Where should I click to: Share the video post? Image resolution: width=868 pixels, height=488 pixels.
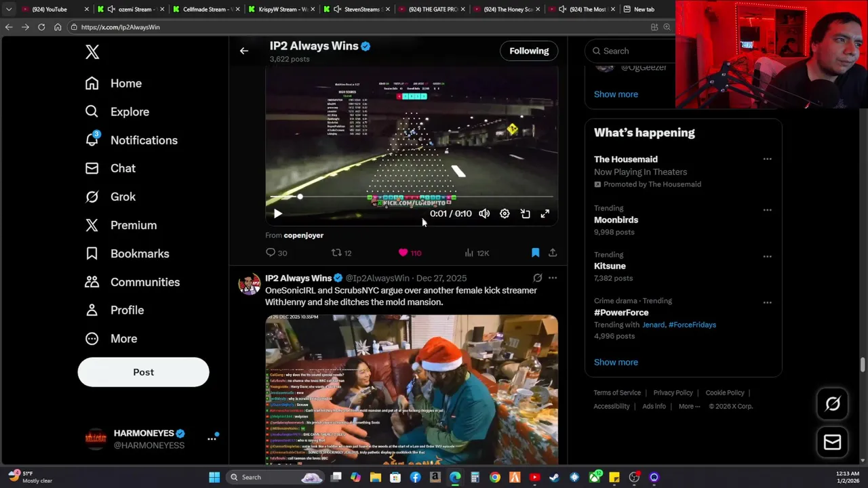[553, 253]
